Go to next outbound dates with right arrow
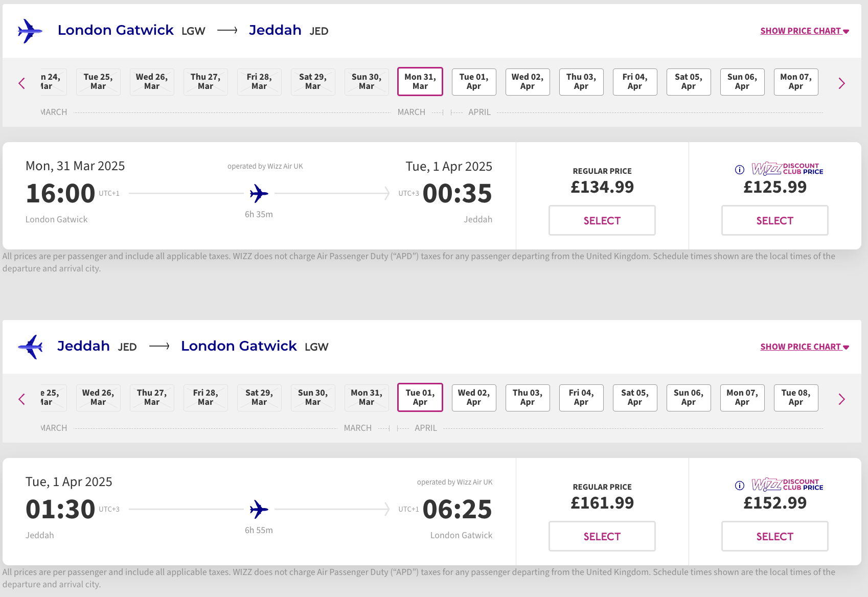This screenshot has width=868, height=597. pos(841,83)
